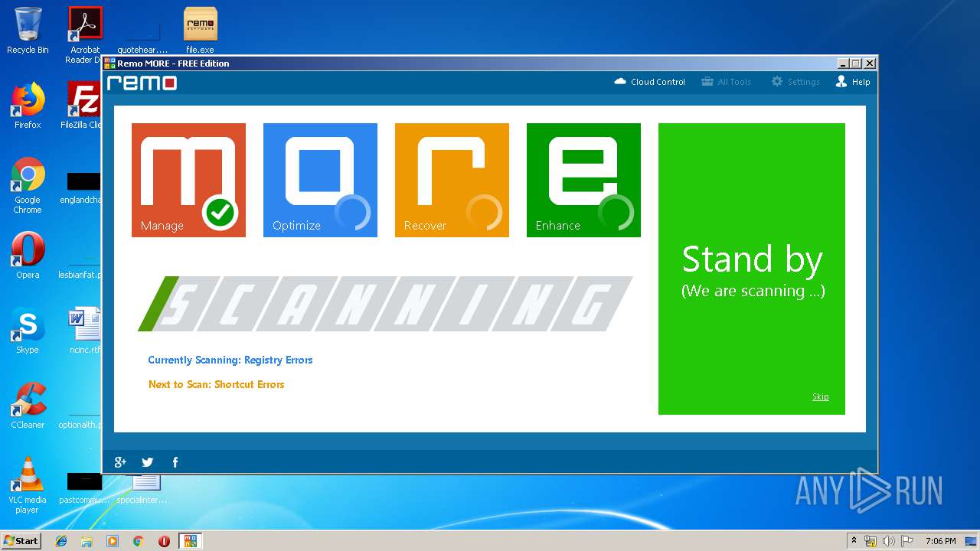The height and width of the screenshot is (551, 980).
Task: Open the Help menu
Action: click(x=853, y=82)
